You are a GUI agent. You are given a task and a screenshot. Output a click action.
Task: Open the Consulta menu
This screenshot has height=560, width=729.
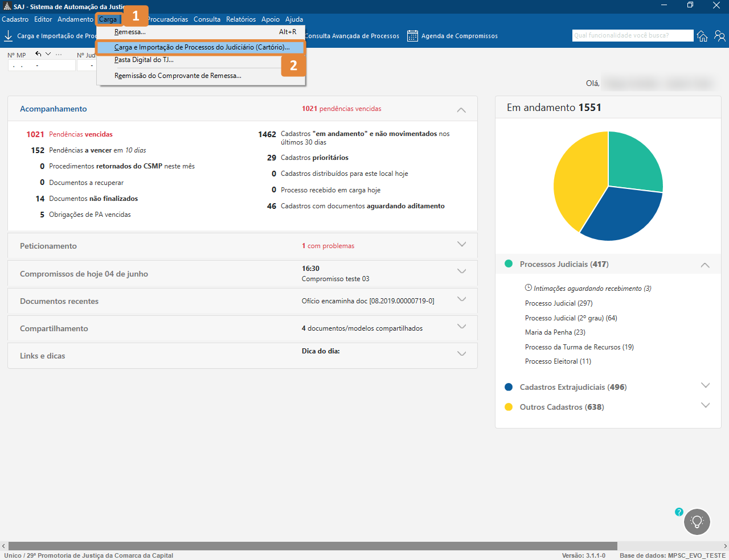207,19
